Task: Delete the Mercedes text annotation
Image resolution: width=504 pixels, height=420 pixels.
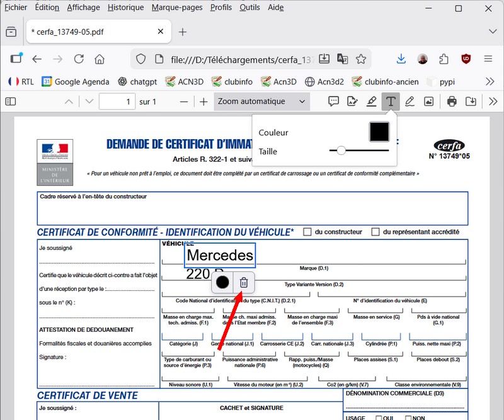Action: [244, 283]
